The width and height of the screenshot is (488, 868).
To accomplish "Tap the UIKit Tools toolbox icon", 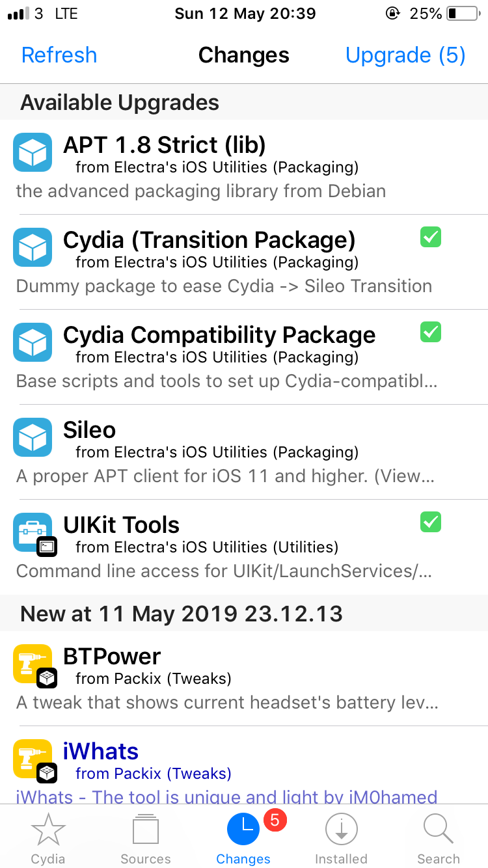I will (x=33, y=532).
